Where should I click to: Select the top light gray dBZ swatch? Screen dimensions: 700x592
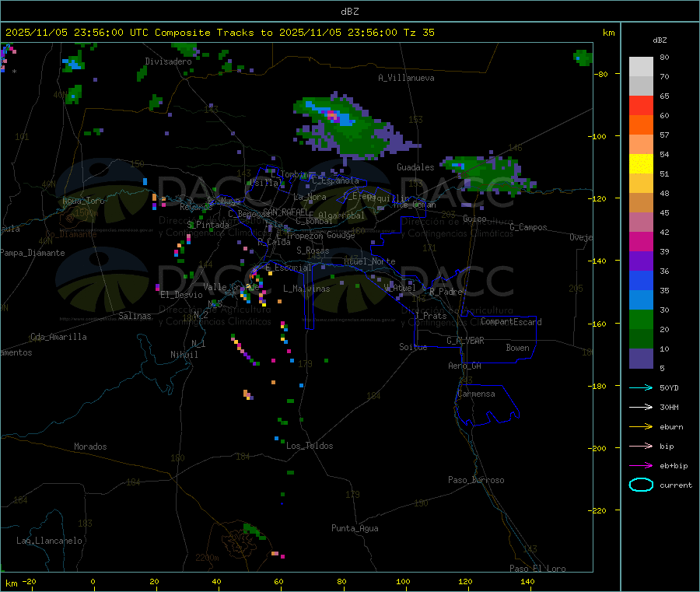(641, 67)
